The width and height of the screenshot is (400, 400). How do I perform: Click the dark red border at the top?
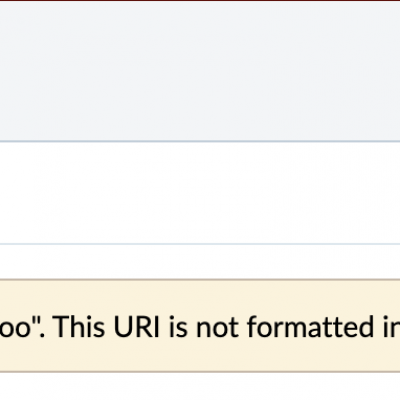[x=200, y=1]
